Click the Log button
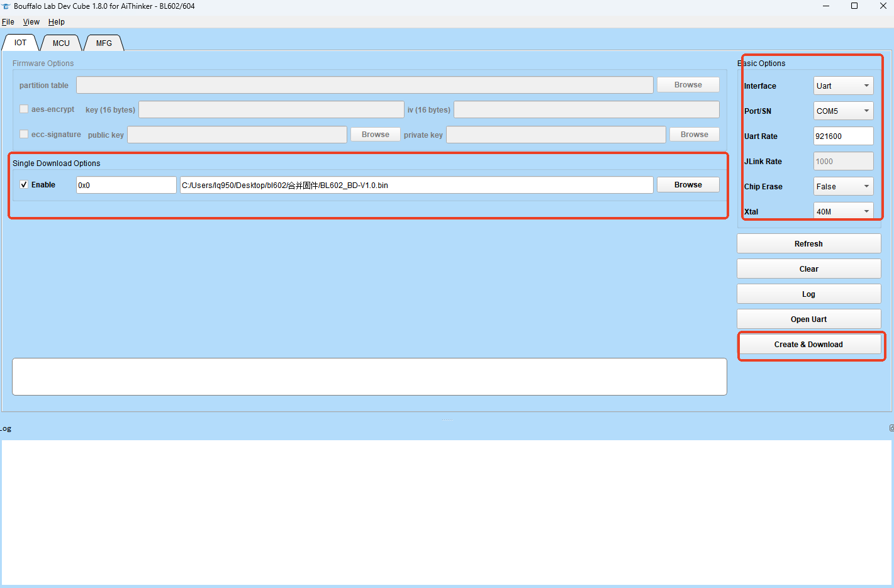894x588 pixels. click(x=808, y=294)
